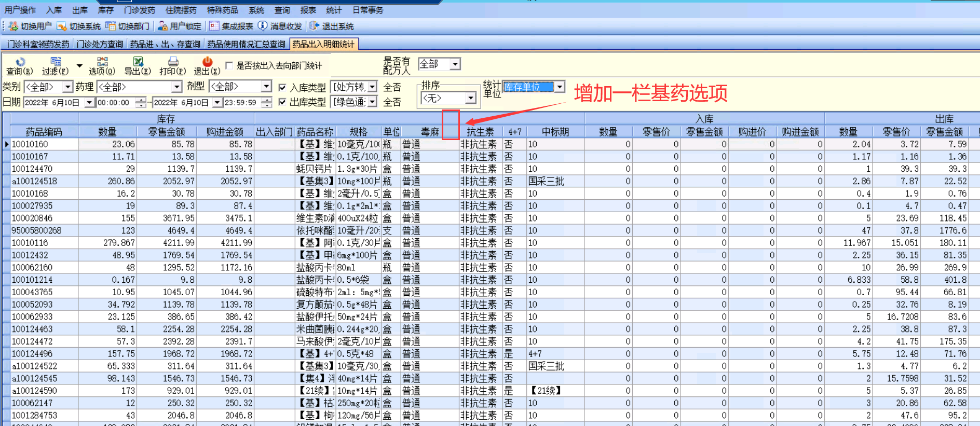Switch to 门诊科室领药发药 tab

click(x=38, y=44)
